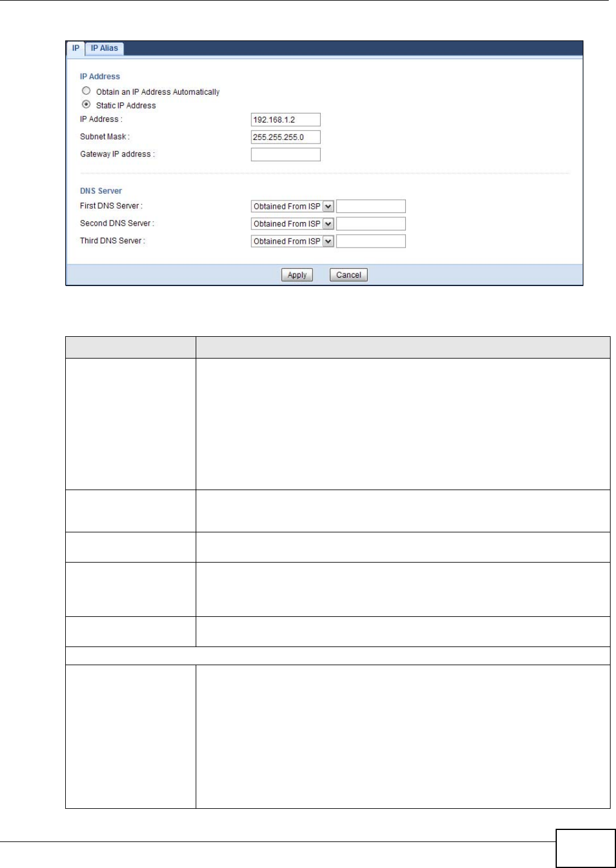
Task: Apply the IP settings
Action: coord(297,275)
